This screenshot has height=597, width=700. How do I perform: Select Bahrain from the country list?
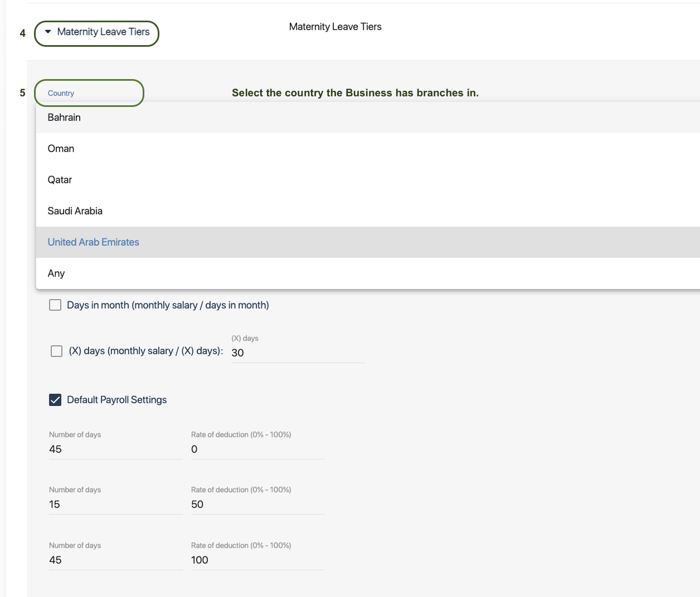(x=64, y=118)
